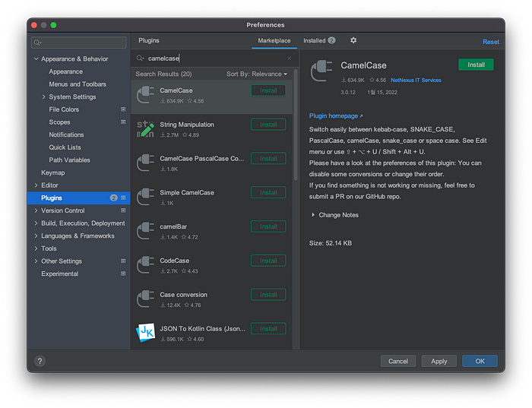Click the Other Settings project-level icon
532x408 pixels.
(123, 261)
